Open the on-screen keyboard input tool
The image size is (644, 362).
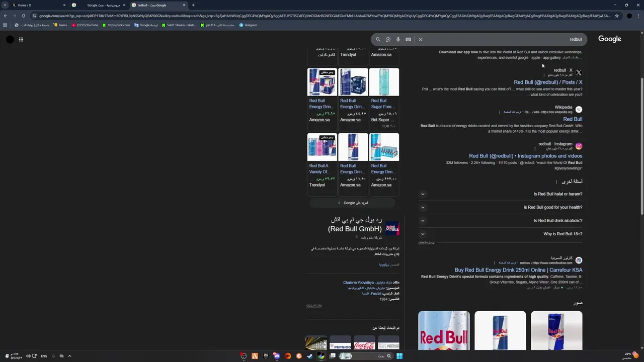(408, 39)
